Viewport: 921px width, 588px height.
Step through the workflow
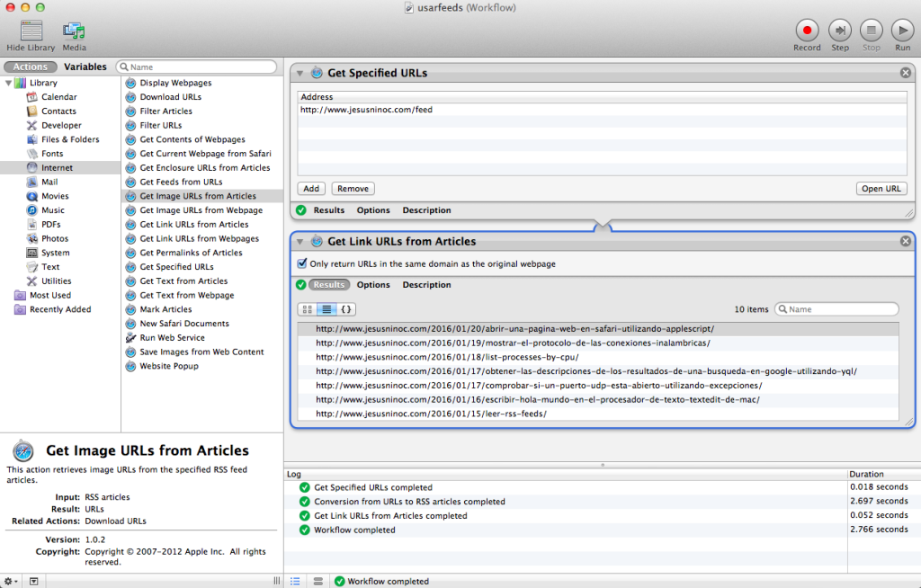coord(839,30)
